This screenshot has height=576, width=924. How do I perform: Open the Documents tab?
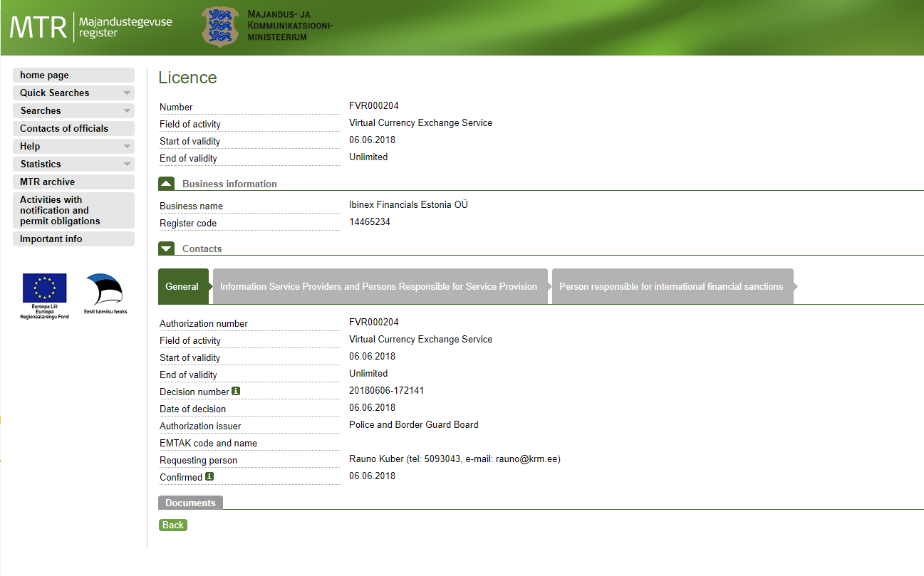point(190,503)
